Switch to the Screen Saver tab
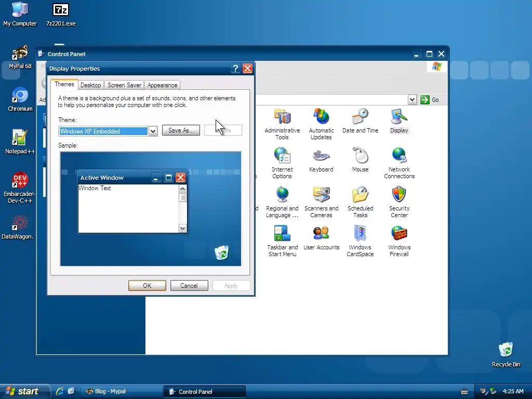This screenshot has height=399, width=532. (124, 85)
